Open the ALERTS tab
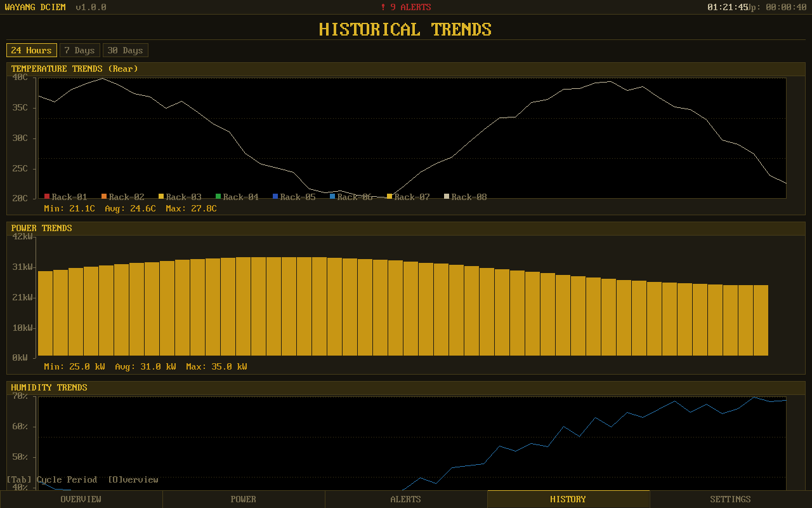The height and width of the screenshot is (508, 812). [405, 499]
